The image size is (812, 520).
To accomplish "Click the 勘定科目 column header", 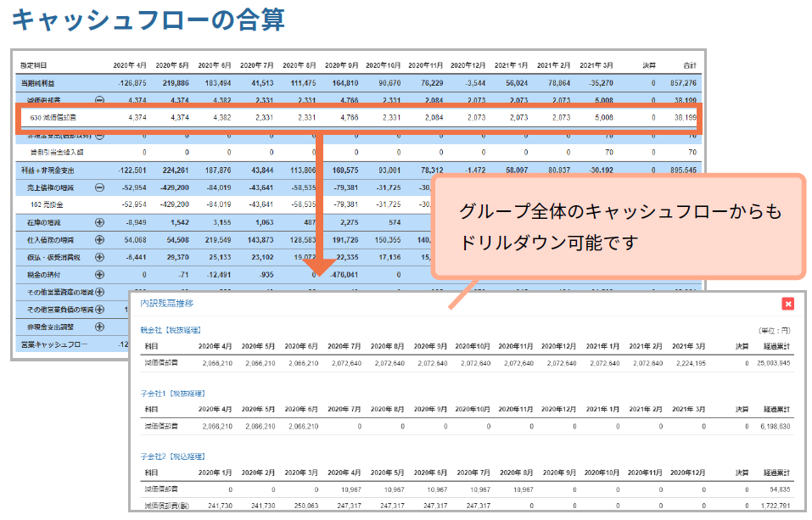I will (x=34, y=65).
